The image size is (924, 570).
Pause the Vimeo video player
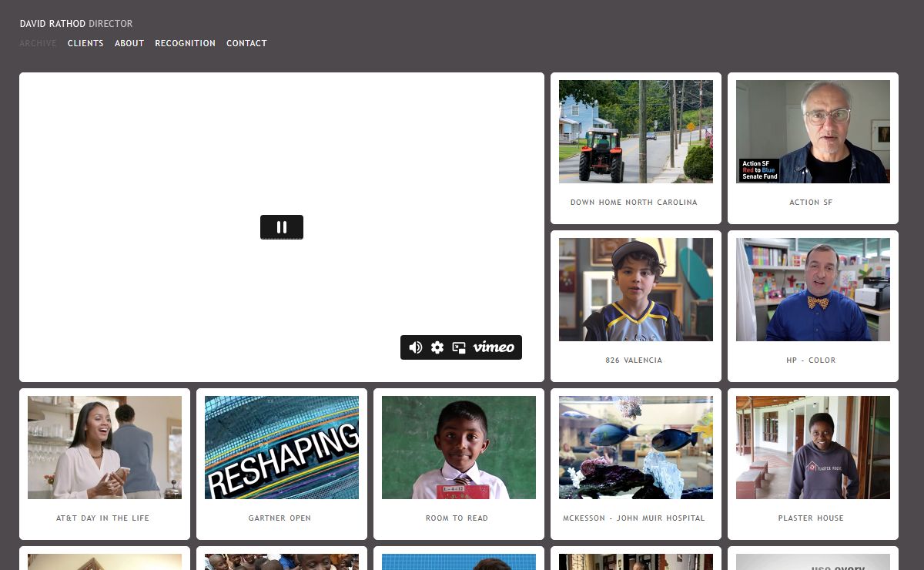282,227
